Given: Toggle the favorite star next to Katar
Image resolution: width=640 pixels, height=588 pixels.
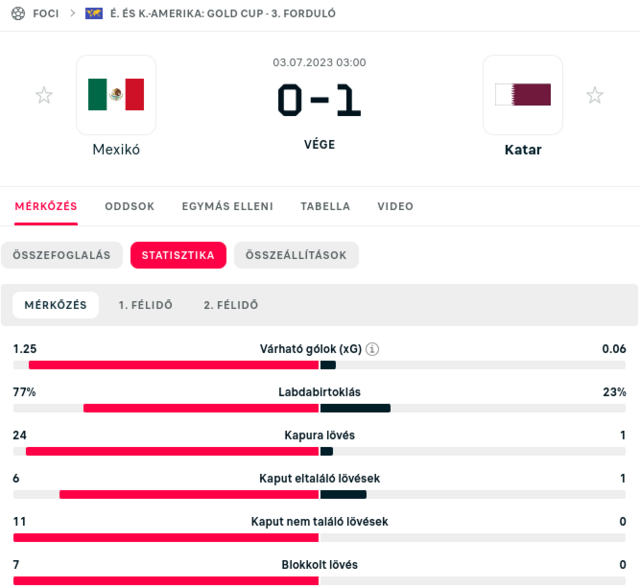Looking at the screenshot, I should coord(595,95).
